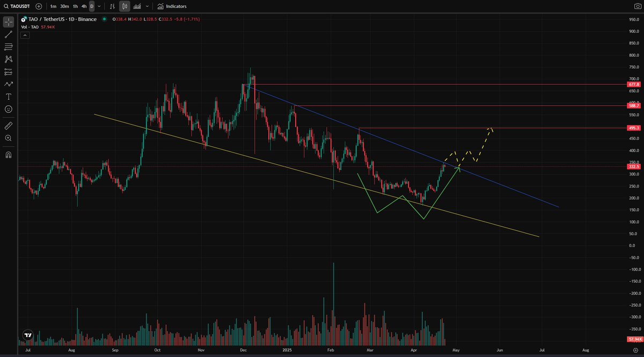Add a symbol to compare with the plus icon

(x=39, y=6)
